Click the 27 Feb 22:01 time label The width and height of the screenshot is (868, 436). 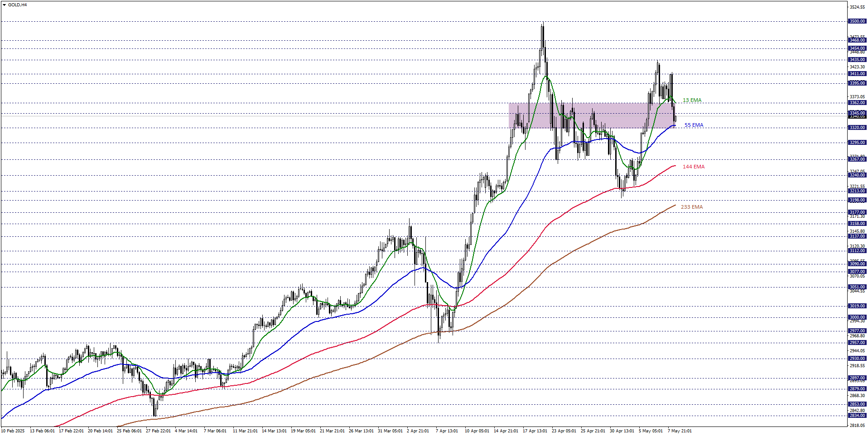click(158, 431)
